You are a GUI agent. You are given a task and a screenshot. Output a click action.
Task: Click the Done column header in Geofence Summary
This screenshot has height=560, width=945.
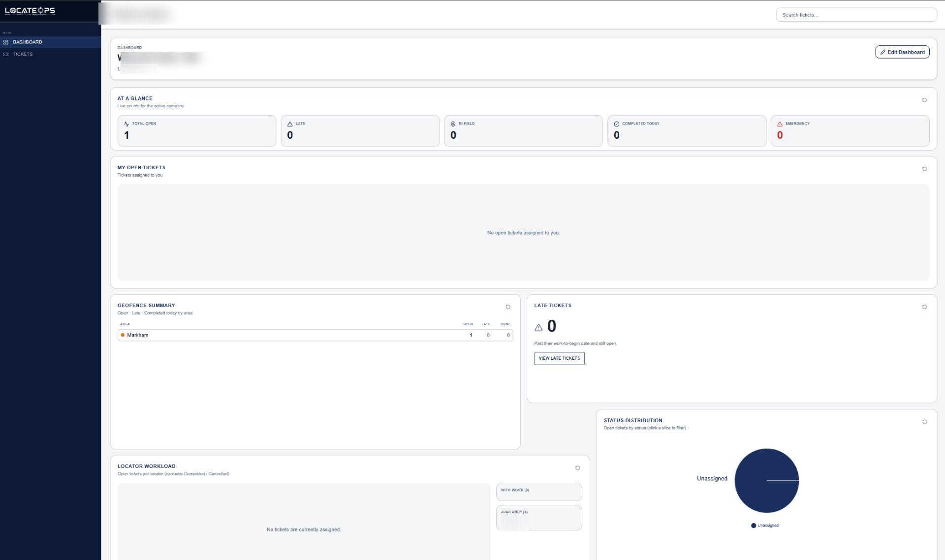[x=505, y=324]
